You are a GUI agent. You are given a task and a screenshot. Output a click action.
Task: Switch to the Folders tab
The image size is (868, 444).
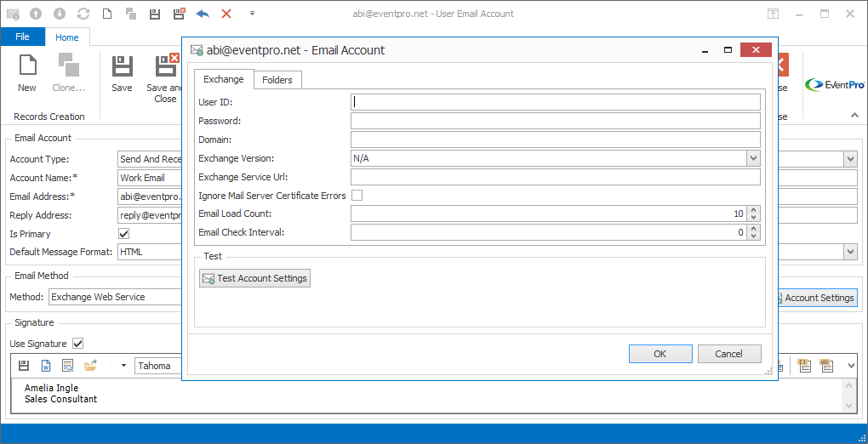coord(277,80)
